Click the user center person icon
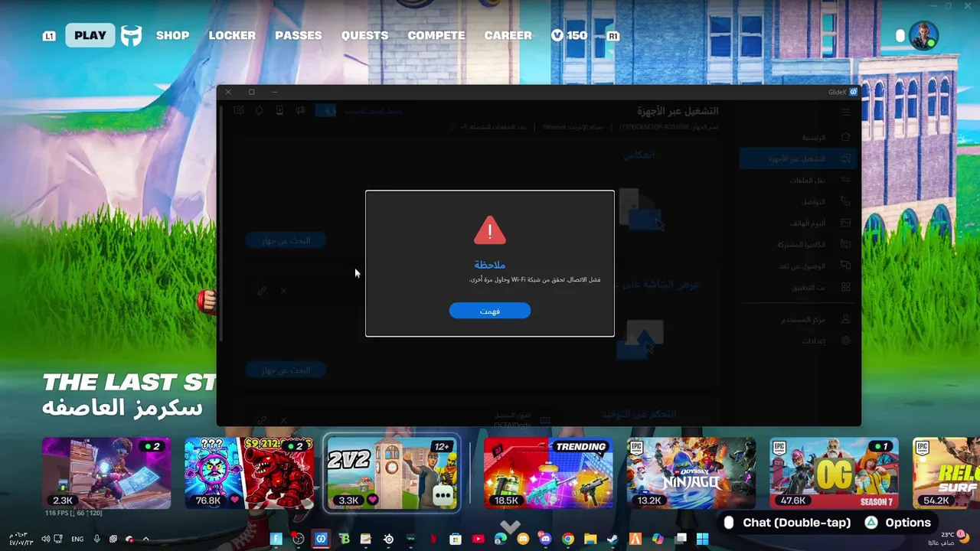The height and width of the screenshot is (551, 980). coord(846,318)
